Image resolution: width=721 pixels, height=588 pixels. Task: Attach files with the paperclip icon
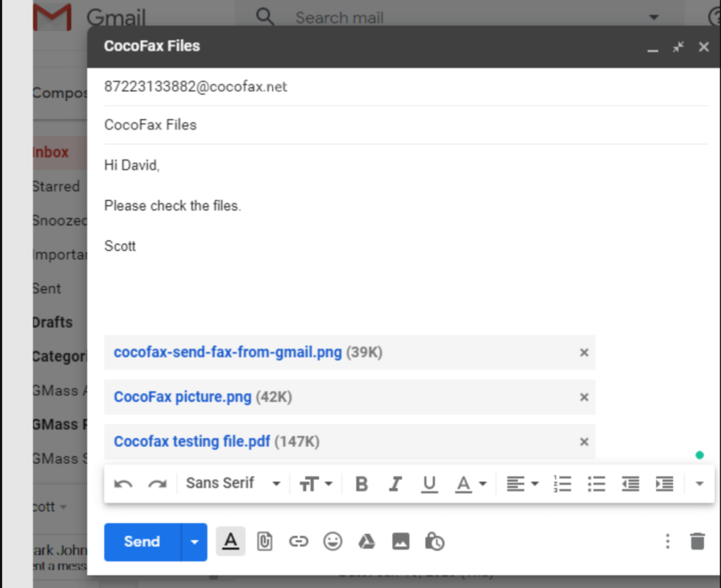click(265, 542)
